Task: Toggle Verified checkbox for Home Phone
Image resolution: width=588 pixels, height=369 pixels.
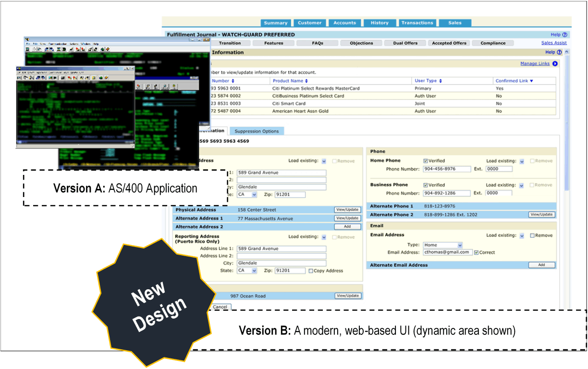Action: pyautogui.click(x=426, y=161)
